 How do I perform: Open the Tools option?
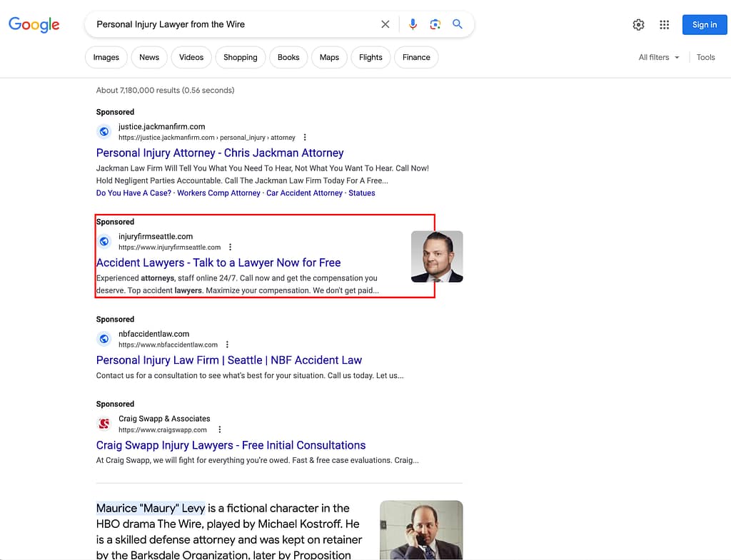pos(705,57)
